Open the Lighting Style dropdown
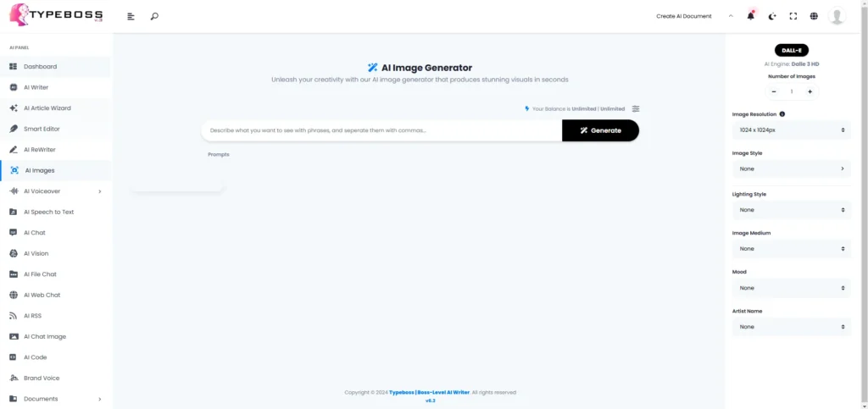The image size is (868, 409). (x=791, y=209)
